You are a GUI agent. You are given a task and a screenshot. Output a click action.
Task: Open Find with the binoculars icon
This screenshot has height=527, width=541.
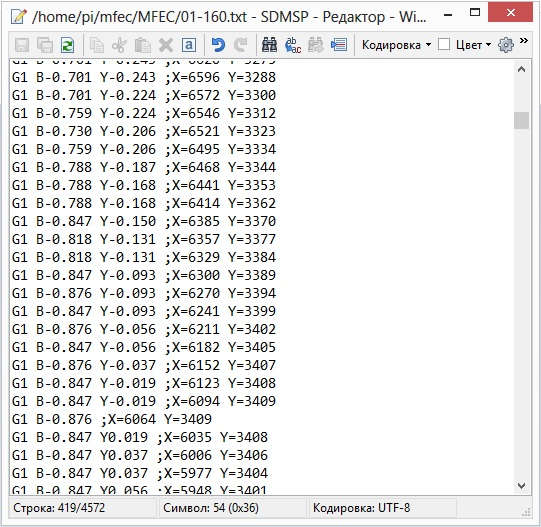point(269,45)
